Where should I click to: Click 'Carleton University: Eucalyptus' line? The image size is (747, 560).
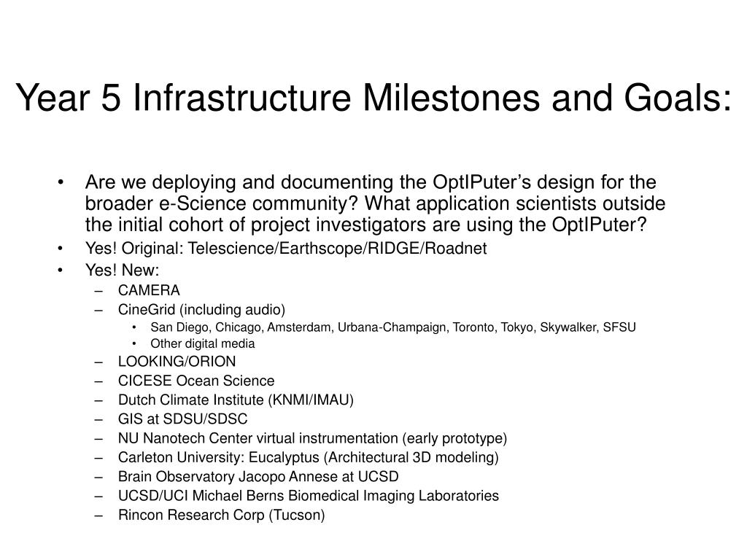pyautogui.click(x=309, y=458)
